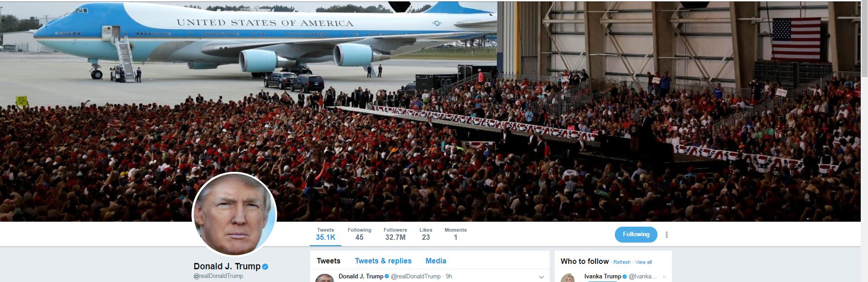This screenshot has width=868, height=282.
Task: Open the three-dot more options menu
Action: pos(667,235)
